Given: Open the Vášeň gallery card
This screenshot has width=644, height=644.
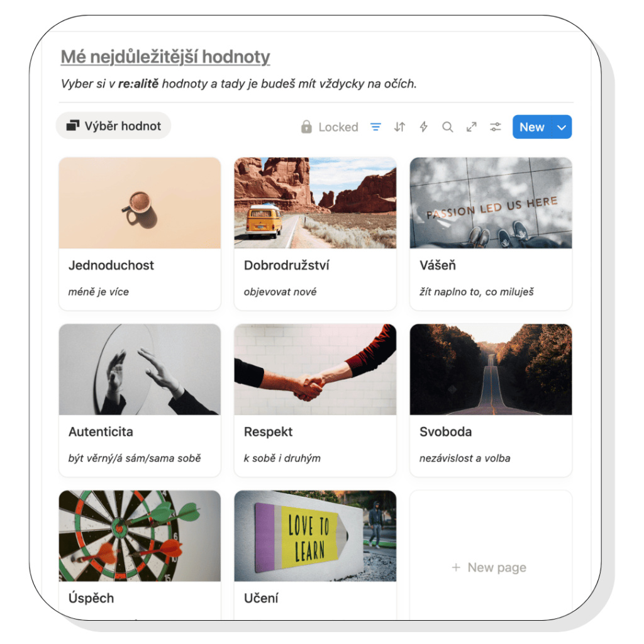Looking at the screenshot, I should tap(491, 234).
